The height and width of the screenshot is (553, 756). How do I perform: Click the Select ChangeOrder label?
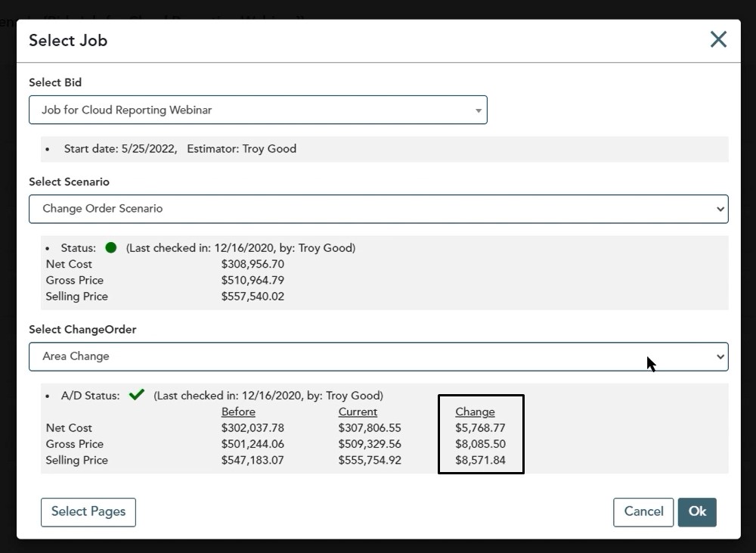(x=82, y=330)
